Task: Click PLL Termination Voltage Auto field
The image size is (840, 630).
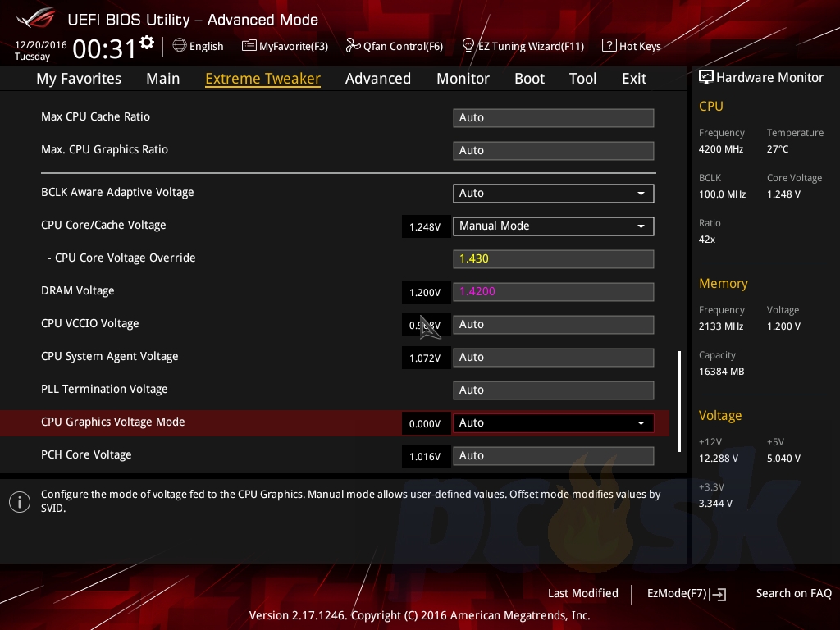Action: [554, 390]
